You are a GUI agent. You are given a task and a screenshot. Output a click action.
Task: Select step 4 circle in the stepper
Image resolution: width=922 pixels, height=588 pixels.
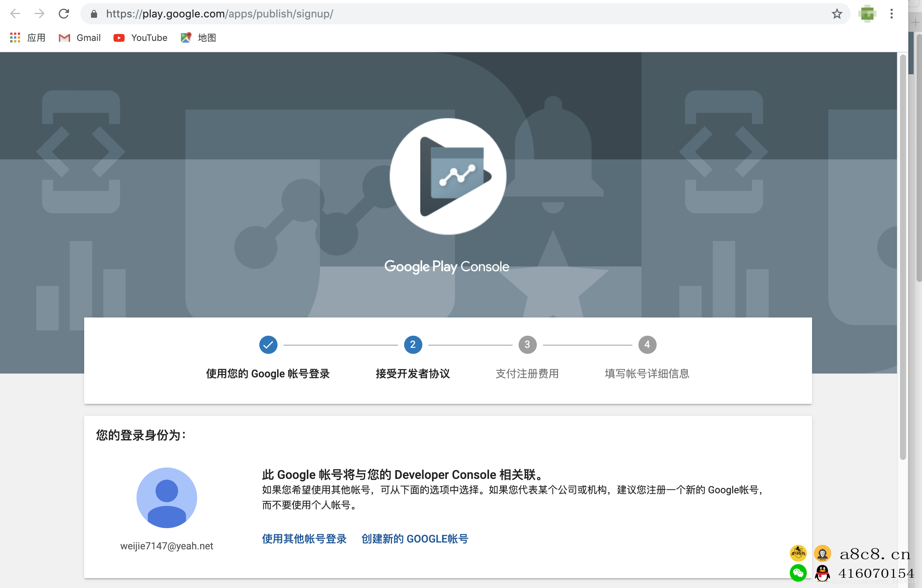[647, 345]
